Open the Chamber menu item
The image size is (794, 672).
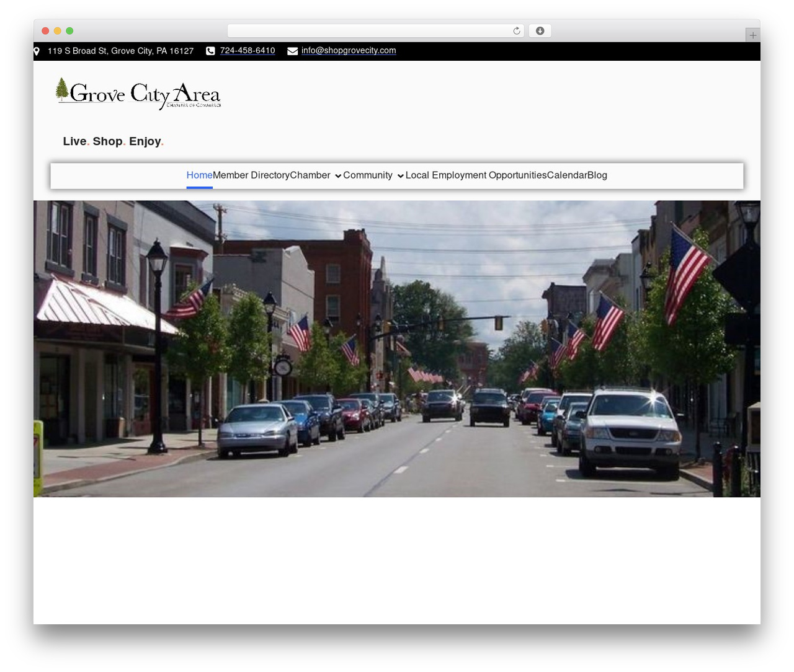tap(310, 175)
